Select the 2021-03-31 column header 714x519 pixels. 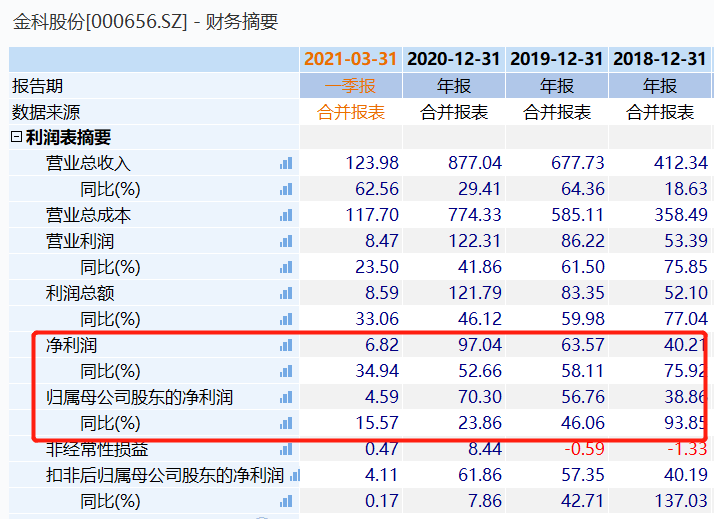351,59
